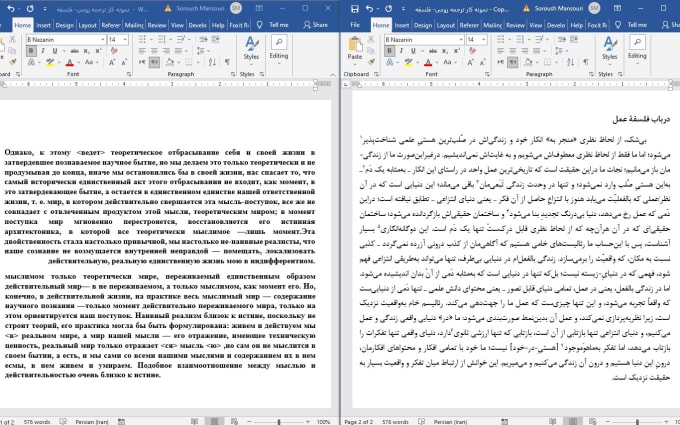Open Editing find menu in right window
The height and width of the screenshot is (425, 680).
click(x=637, y=49)
